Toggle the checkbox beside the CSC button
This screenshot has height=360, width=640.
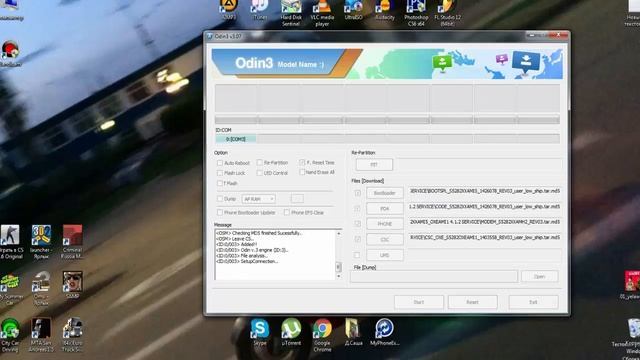pos(358,239)
